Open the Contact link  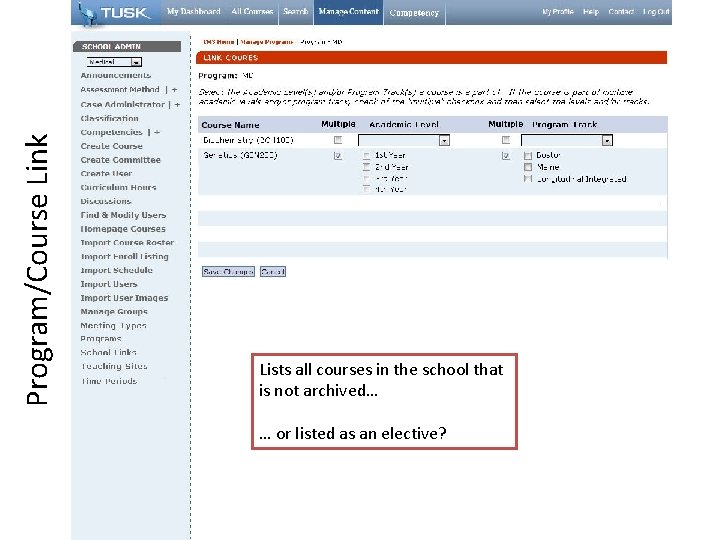pyautogui.click(x=621, y=11)
